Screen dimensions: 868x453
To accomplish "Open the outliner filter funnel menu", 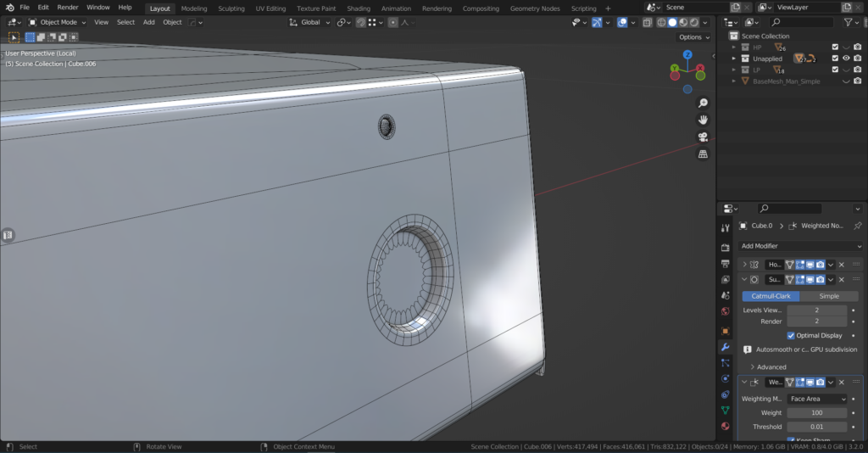I will 851,22.
